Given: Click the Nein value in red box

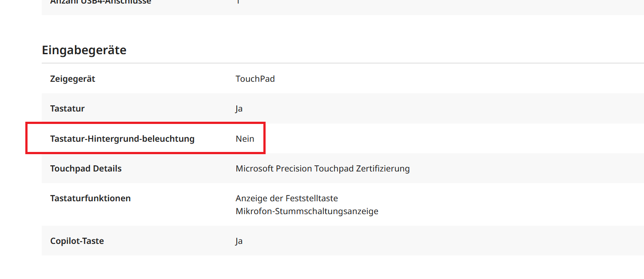Looking at the screenshot, I should tap(245, 139).
